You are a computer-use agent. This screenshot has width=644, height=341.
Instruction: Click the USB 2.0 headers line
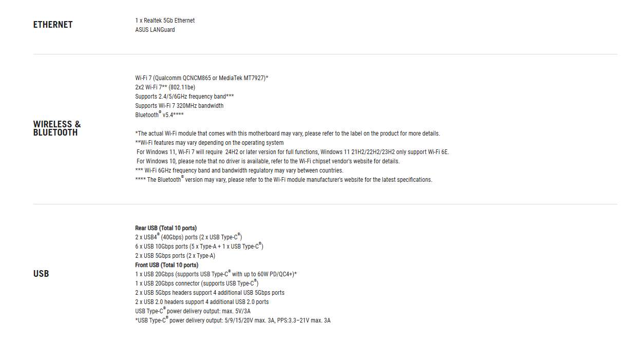(202, 302)
